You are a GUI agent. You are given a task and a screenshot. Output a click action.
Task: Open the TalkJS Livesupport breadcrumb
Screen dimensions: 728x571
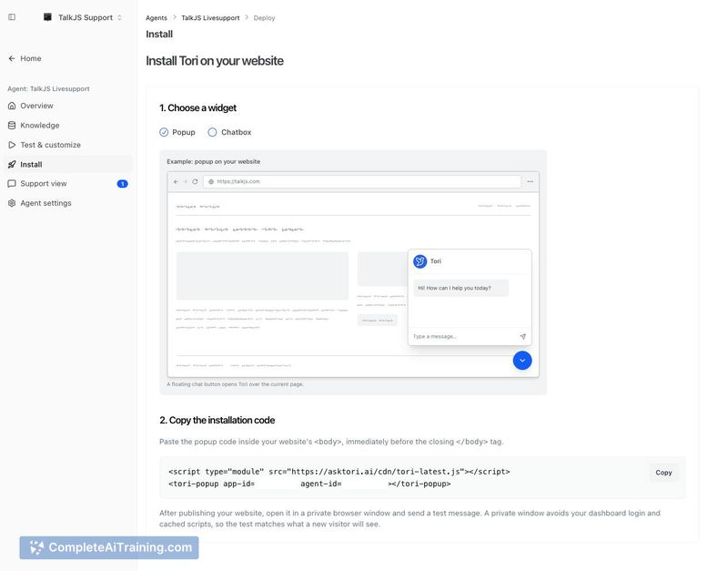(210, 17)
